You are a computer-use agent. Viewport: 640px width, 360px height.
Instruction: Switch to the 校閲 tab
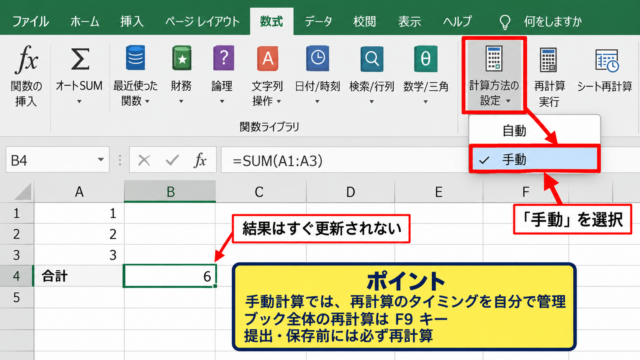[364, 21]
